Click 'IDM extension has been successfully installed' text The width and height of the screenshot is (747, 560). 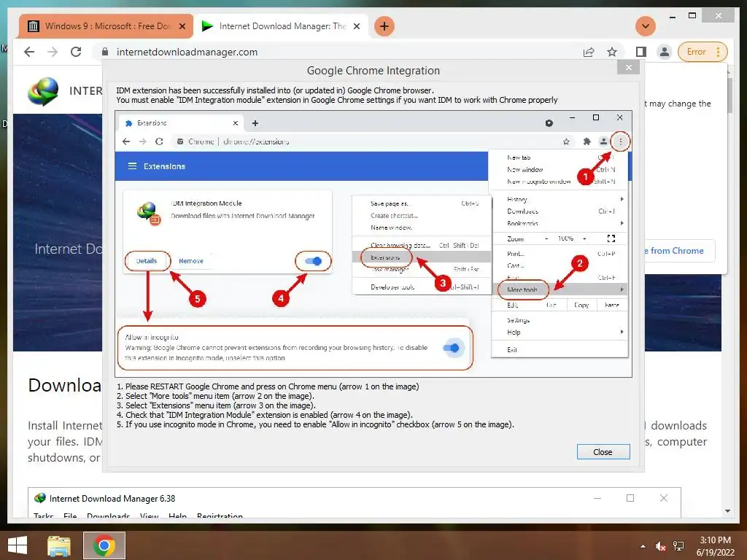click(275, 90)
